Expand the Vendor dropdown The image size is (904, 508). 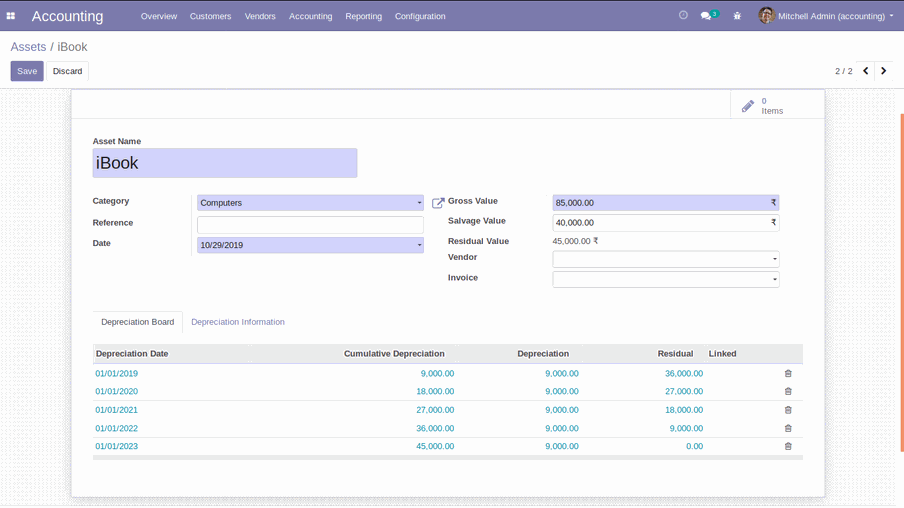666,259
